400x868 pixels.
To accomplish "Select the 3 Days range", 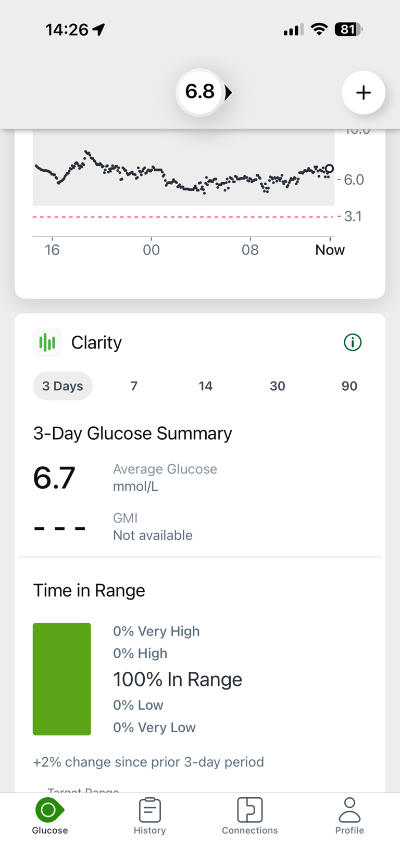I will pos(63,386).
